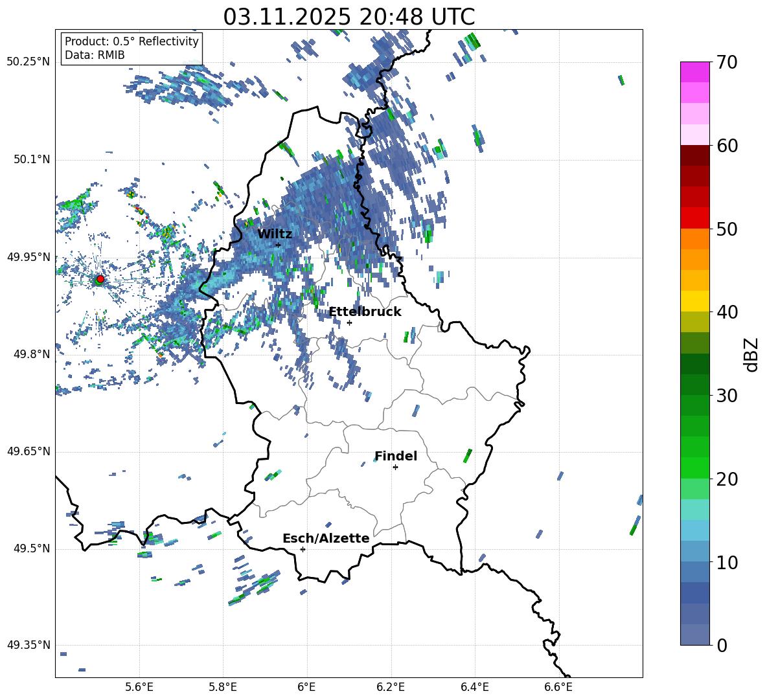The image size is (767, 700).
Task: Click the Wiltz station cross marker
Action: [279, 245]
